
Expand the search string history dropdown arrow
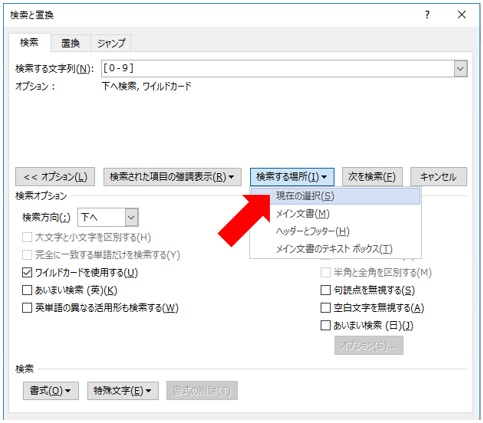coord(461,69)
